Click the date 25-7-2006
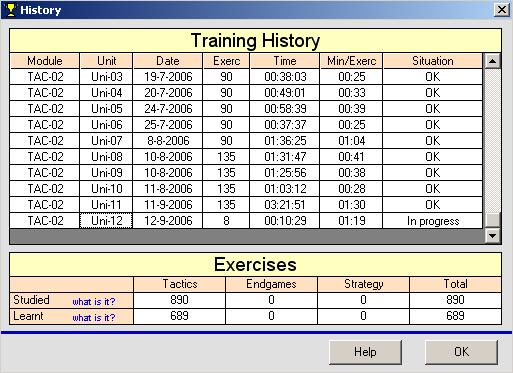Screen dimensions: 513x373 168,125
